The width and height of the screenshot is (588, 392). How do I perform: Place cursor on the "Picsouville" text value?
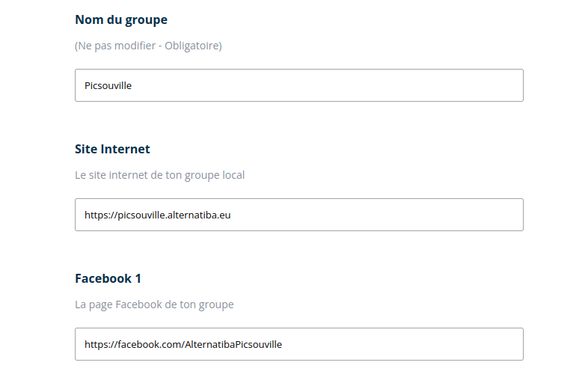108,86
